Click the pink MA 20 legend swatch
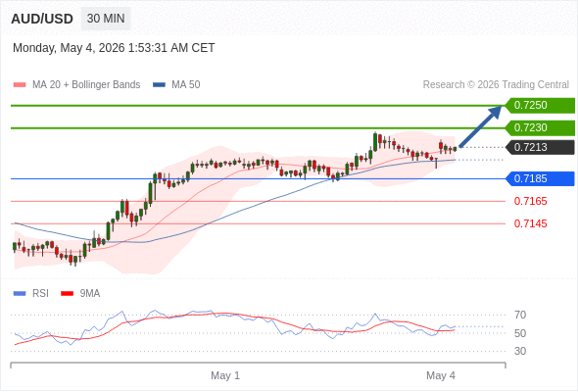This screenshot has height=392, width=578. pos(20,85)
